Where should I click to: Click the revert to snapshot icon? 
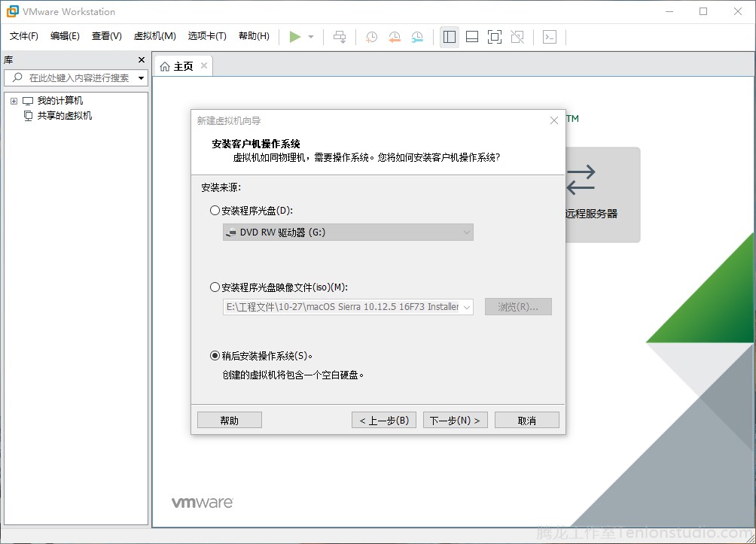pos(395,37)
